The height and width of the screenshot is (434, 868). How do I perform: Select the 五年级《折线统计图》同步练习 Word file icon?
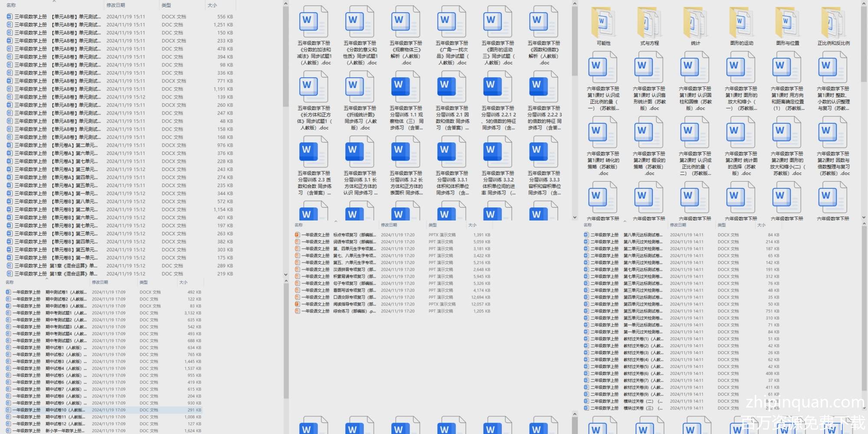360,87
